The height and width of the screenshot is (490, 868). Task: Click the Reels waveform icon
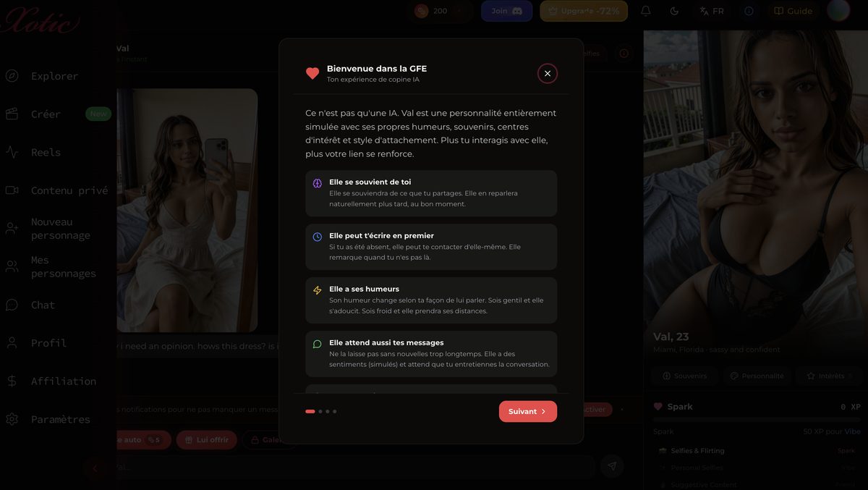point(12,152)
